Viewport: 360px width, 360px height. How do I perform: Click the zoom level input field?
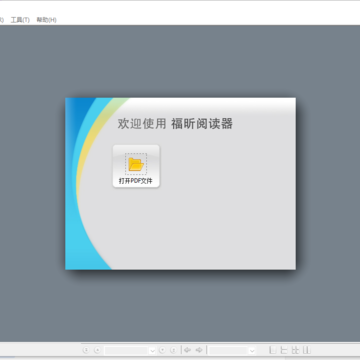point(228,350)
